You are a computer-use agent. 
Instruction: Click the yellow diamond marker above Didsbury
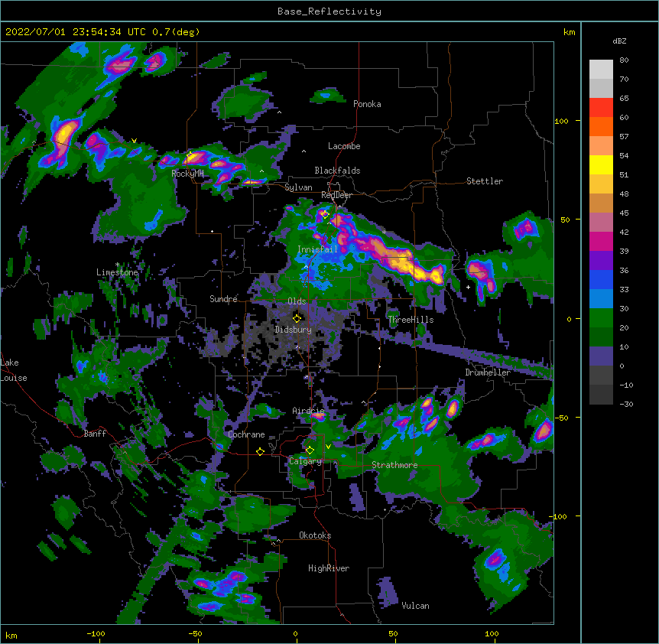coord(297,318)
